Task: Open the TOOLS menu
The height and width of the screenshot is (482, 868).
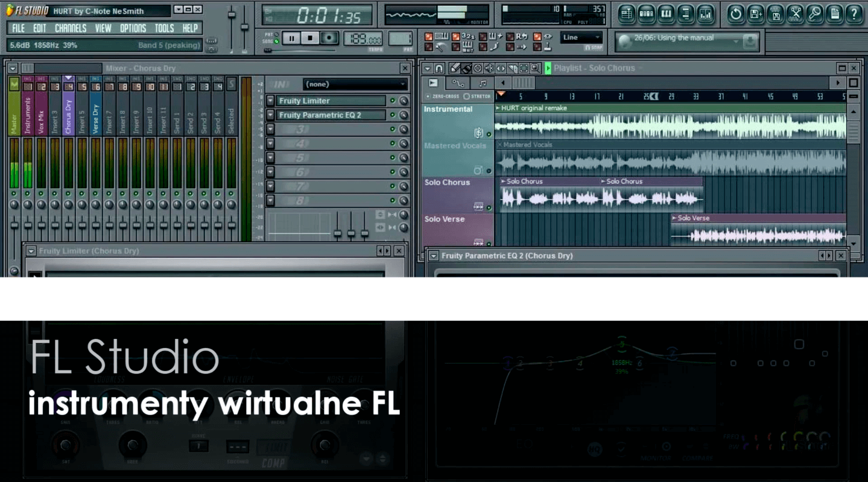Action: 164,28
